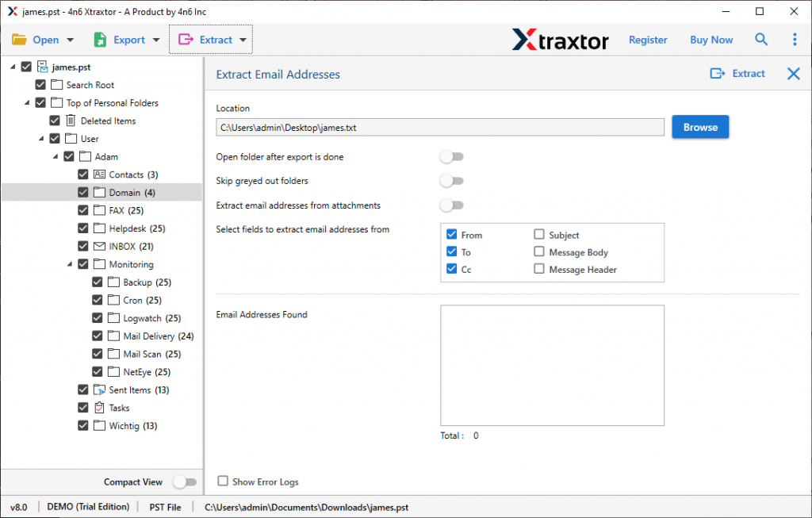Click Extract button in panel header
Viewport: 812px width, 518px height.
[737, 74]
